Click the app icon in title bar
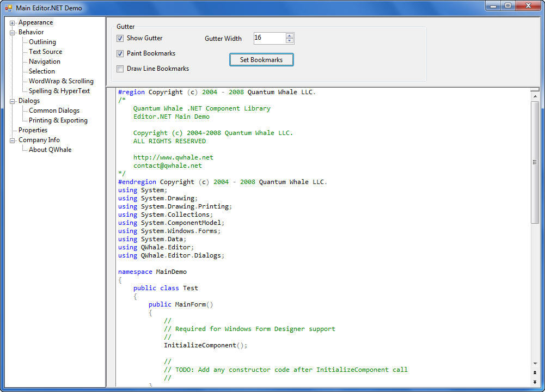Image resolution: width=545 pixels, height=392 pixels. 8,8
